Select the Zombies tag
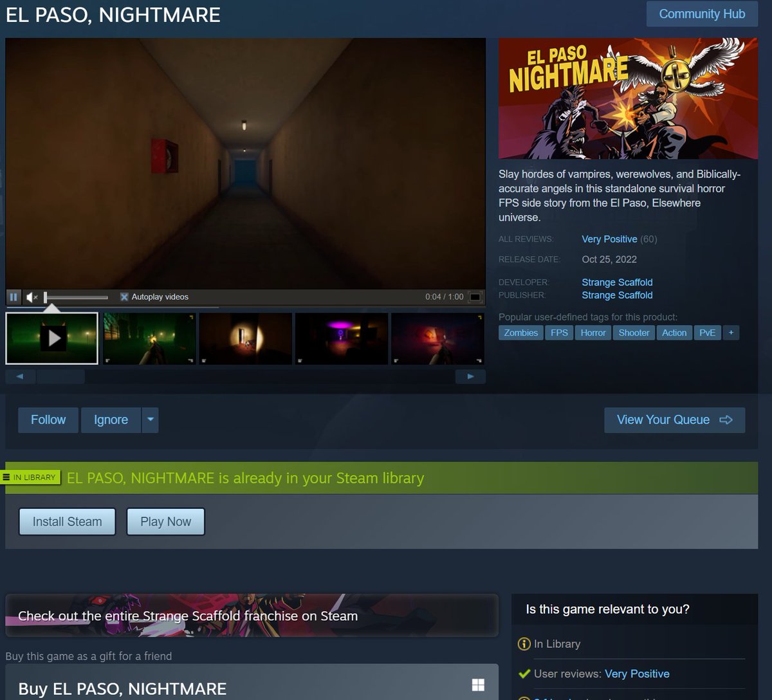772x700 pixels. [520, 333]
